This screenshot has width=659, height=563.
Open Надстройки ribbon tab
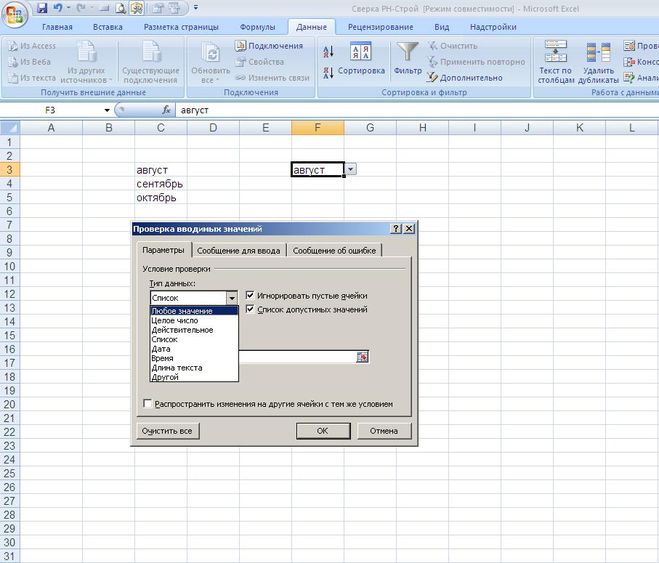[x=493, y=27]
